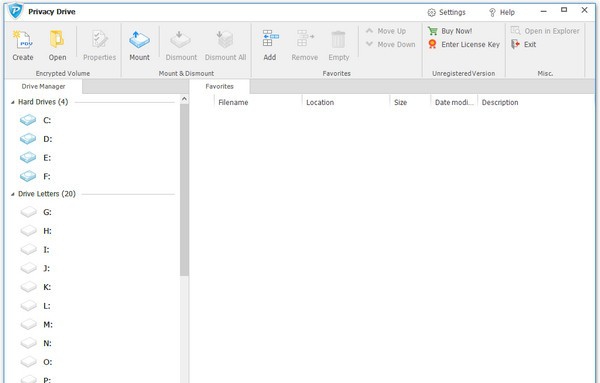Click the Create encrypted volume icon
The image size is (600, 383).
click(x=23, y=46)
